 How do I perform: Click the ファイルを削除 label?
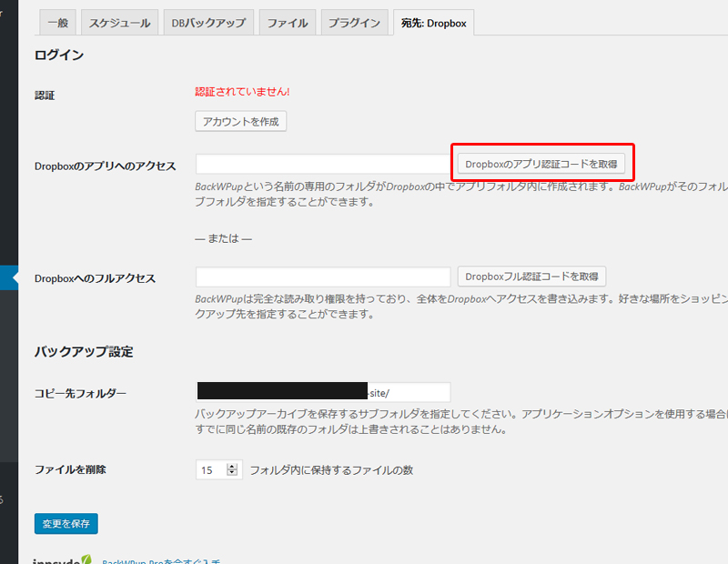tap(70, 469)
